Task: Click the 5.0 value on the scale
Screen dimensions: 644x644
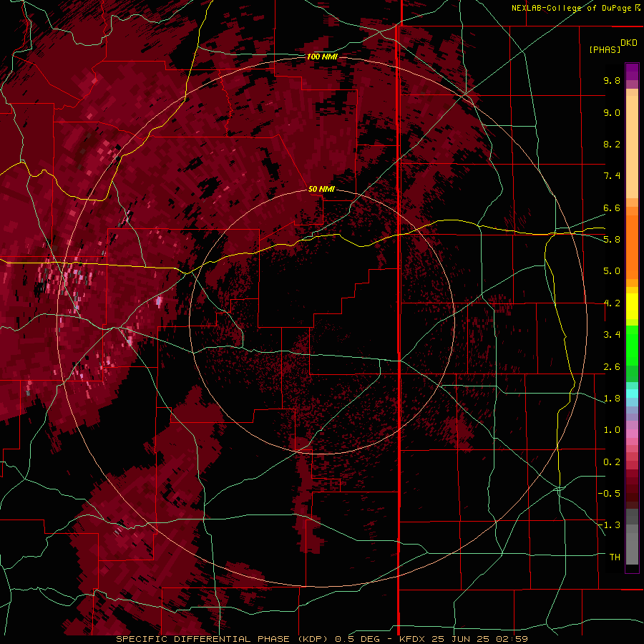Action: [612, 271]
